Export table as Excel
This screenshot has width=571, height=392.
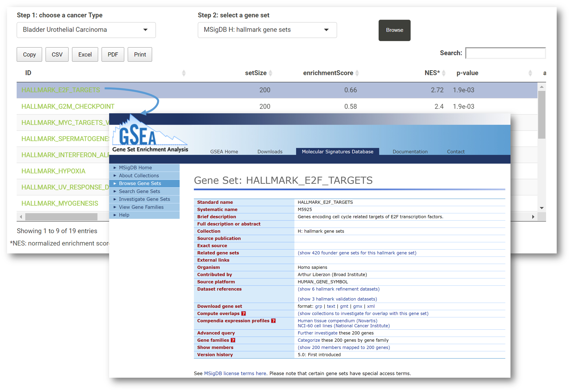(x=85, y=55)
